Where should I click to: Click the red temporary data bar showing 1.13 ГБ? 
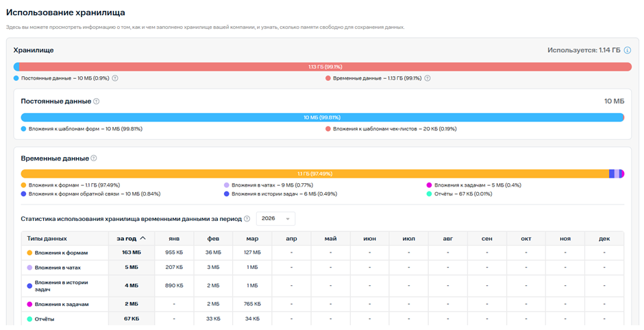tap(325, 67)
